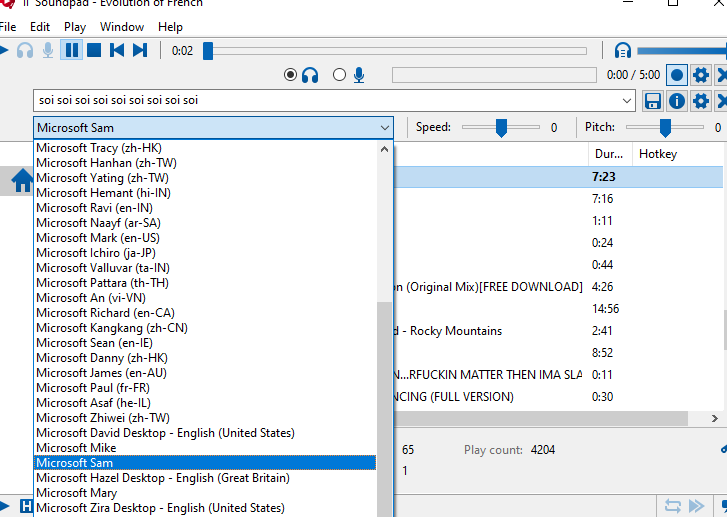Viewport: 727px width, 517px height.
Task: Open recorder settings gear icon
Action: [x=701, y=75]
